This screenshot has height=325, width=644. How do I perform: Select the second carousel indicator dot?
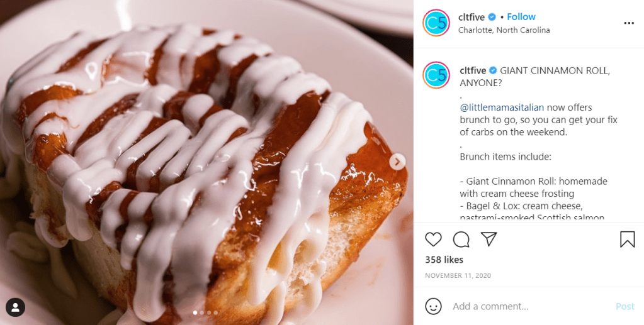(x=201, y=312)
